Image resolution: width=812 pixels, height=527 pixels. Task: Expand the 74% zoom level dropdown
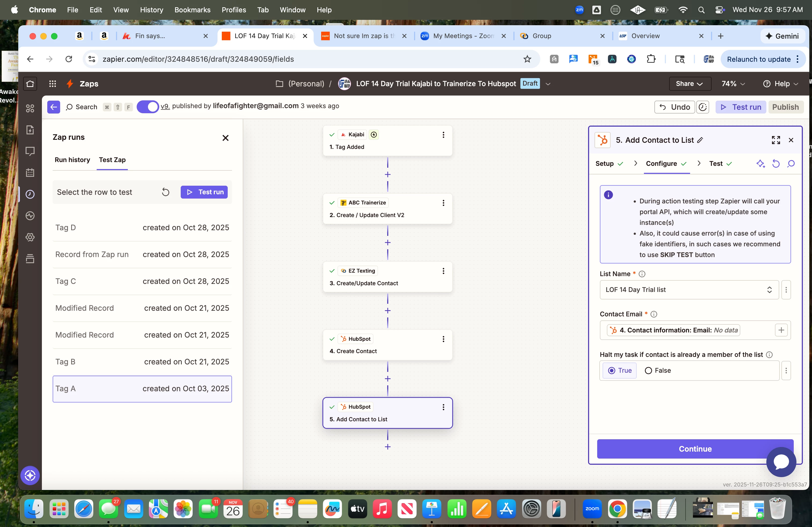click(733, 84)
